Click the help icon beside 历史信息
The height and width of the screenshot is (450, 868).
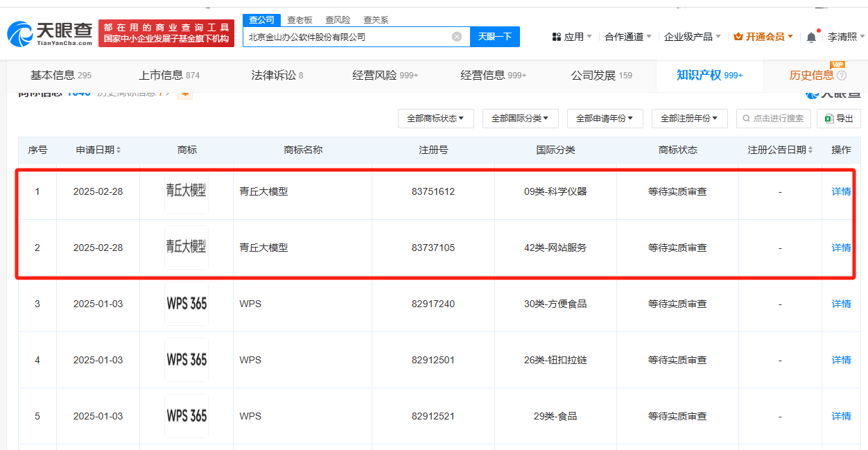(x=842, y=75)
